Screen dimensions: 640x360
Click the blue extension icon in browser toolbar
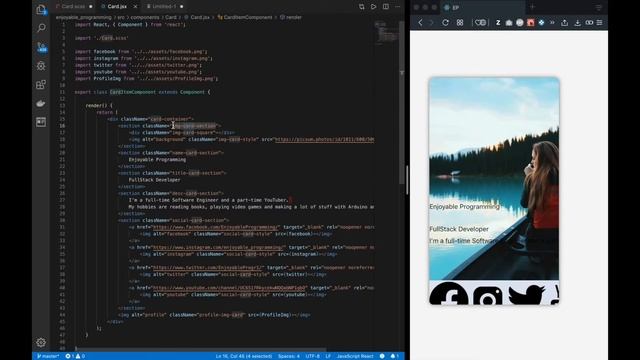coord(541,23)
